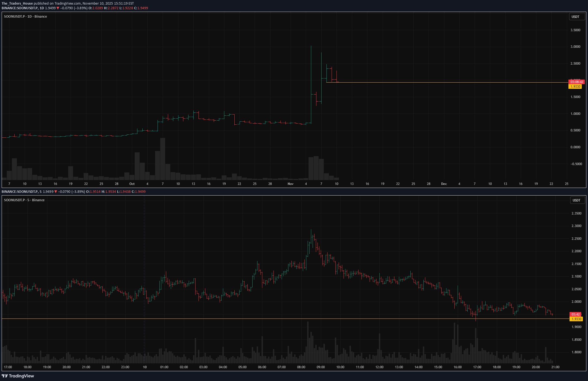
Task: Click the TradingView logo at bottom left
Action: click(x=18, y=376)
